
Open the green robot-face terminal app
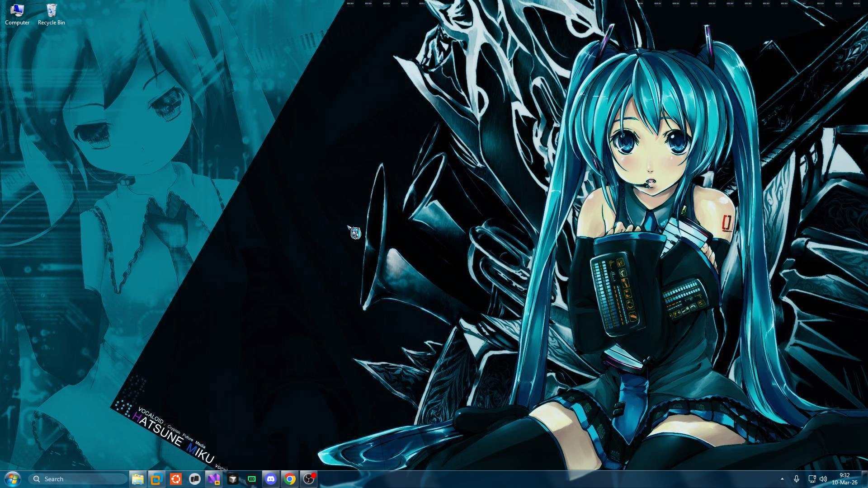pyautogui.click(x=252, y=479)
